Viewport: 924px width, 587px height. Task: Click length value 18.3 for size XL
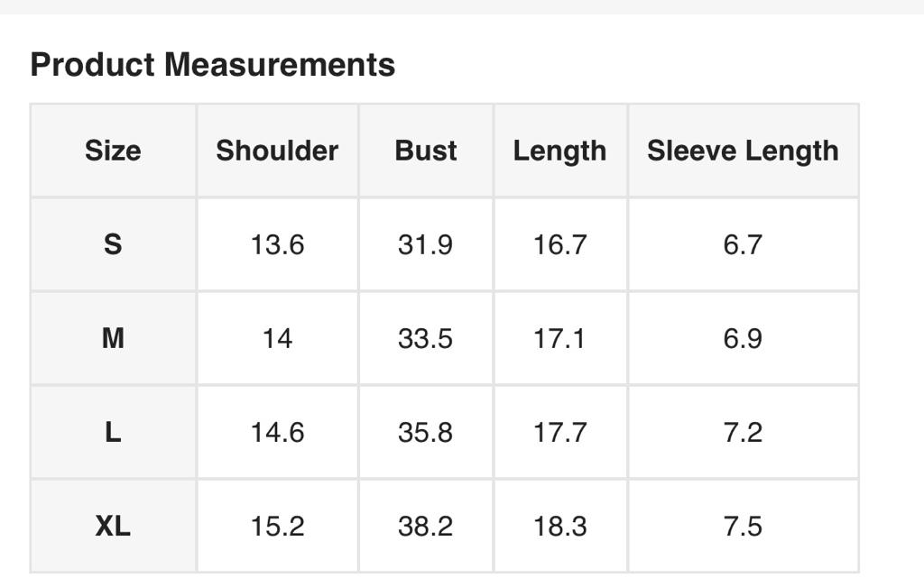(x=559, y=526)
